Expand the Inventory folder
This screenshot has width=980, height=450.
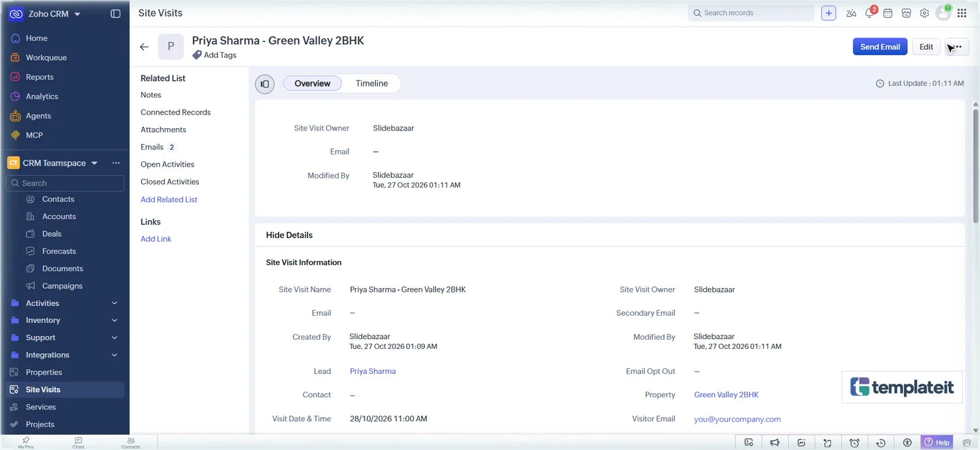tap(115, 321)
